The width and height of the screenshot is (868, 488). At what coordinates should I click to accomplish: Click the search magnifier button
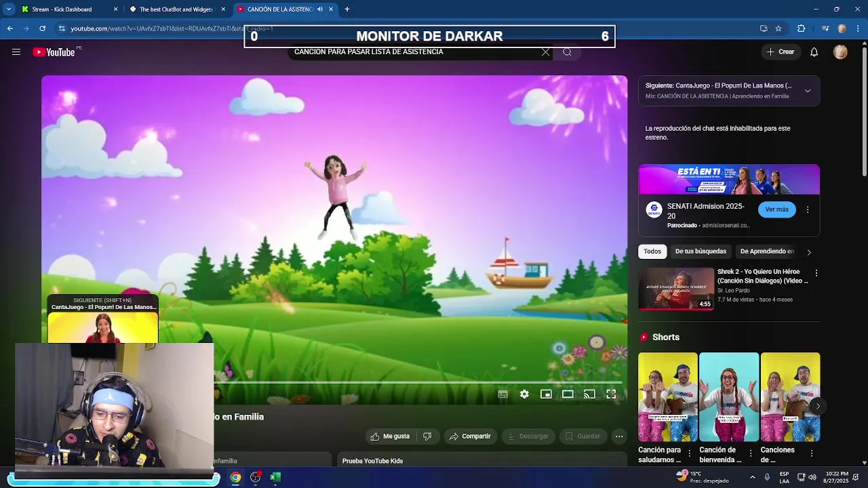point(568,52)
